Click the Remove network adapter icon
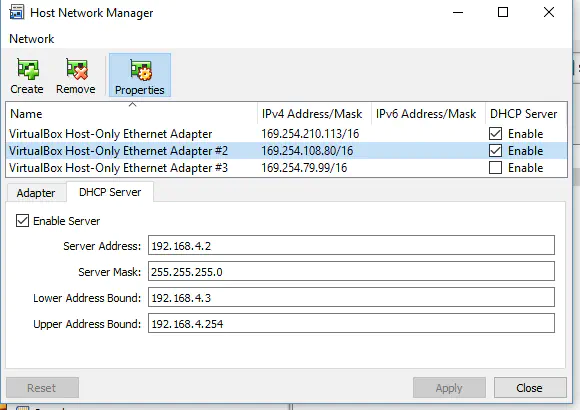The image size is (580, 410). (x=77, y=69)
